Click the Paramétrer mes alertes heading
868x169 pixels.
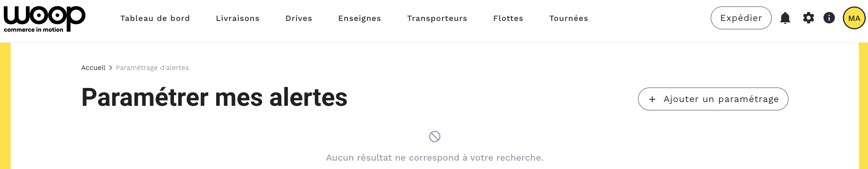(214, 97)
